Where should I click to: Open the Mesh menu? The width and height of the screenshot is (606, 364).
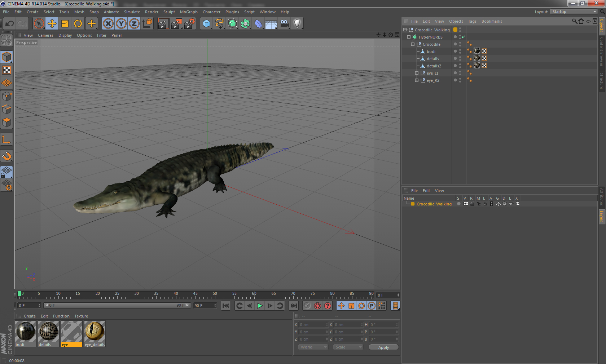(x=79, y=12)
